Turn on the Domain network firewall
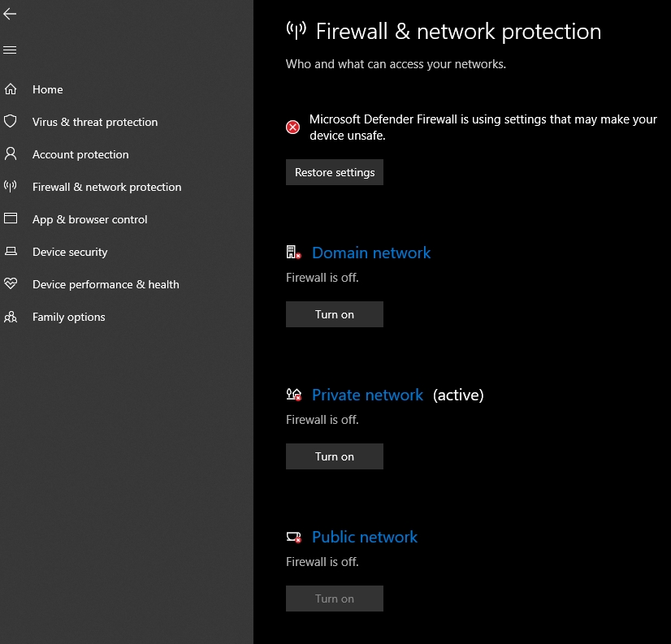 [x=334, y=314]
